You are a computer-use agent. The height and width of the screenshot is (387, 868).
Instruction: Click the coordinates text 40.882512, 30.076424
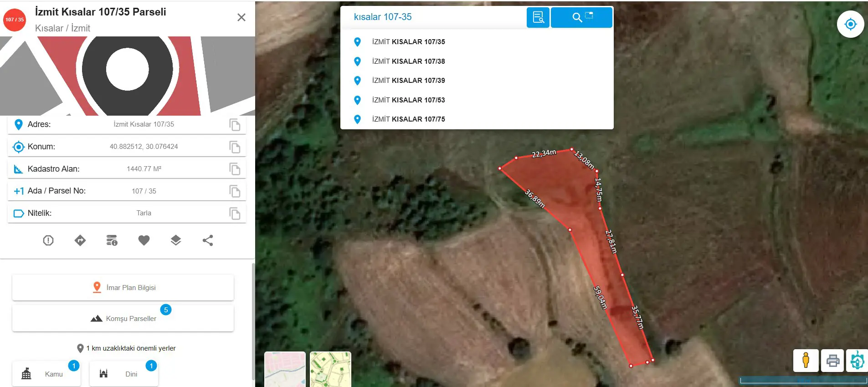[x=144, y=147]
